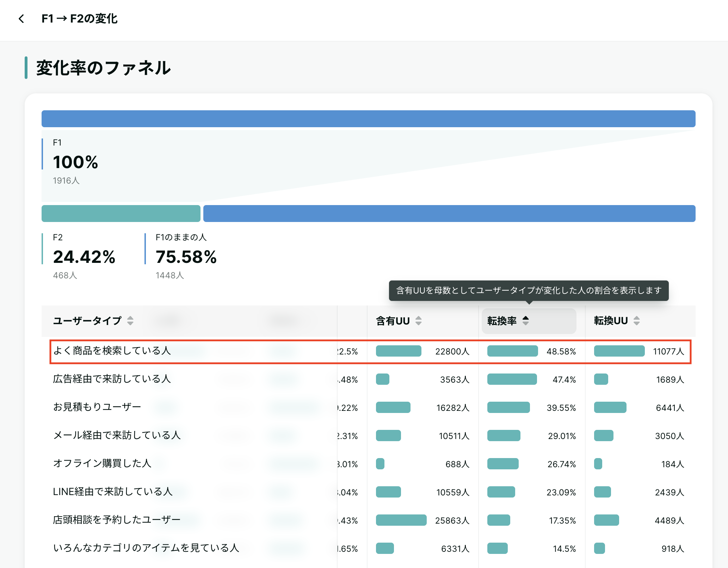Click the 転換UU bar for お見積もりユーザー
The height and width of the screenshot is (568, 728).
click(610, 407)
